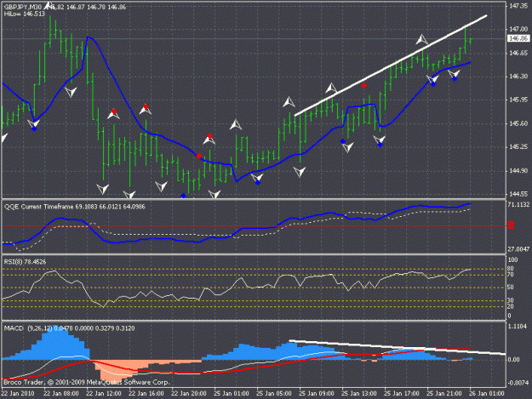Click the red level tag on QQE axis
Image resolution: width=532 pixels, height=399 pixels.
pos(511,225)
